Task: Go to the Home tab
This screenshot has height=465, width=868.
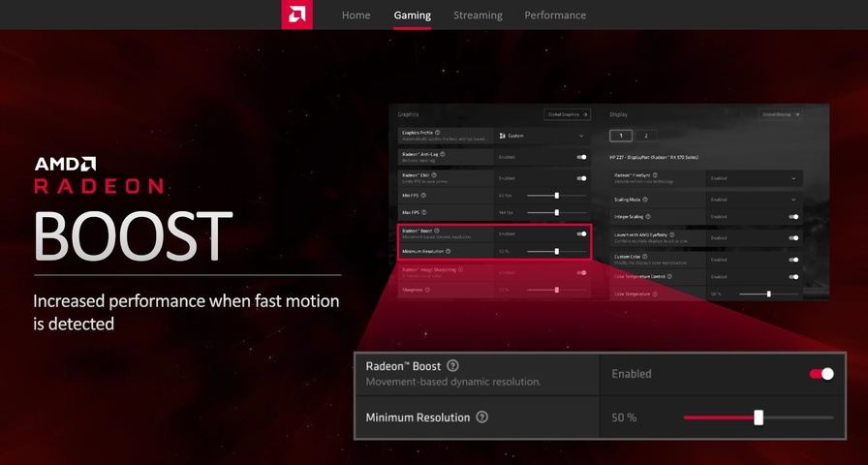Action: pyautogui.click(x=356, y=15)
